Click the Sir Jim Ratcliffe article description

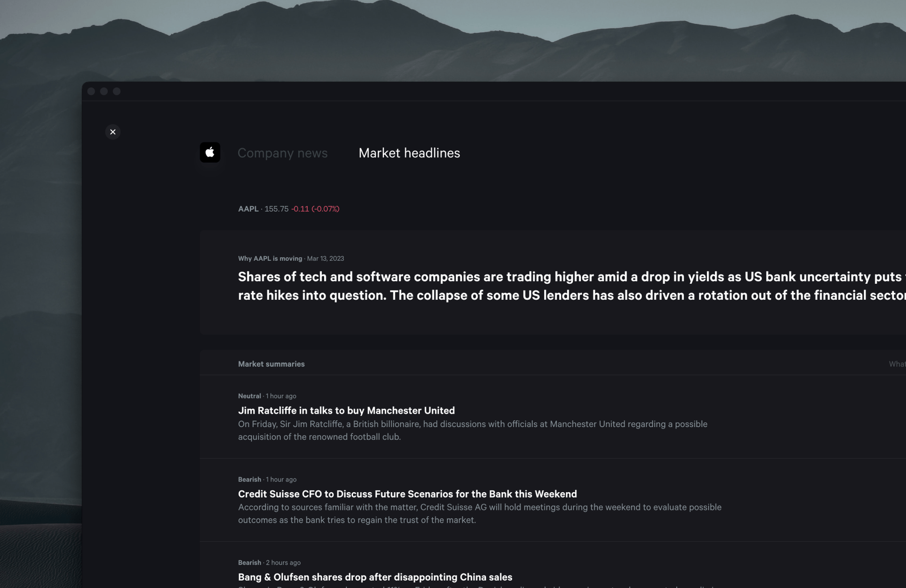point(472,430)
